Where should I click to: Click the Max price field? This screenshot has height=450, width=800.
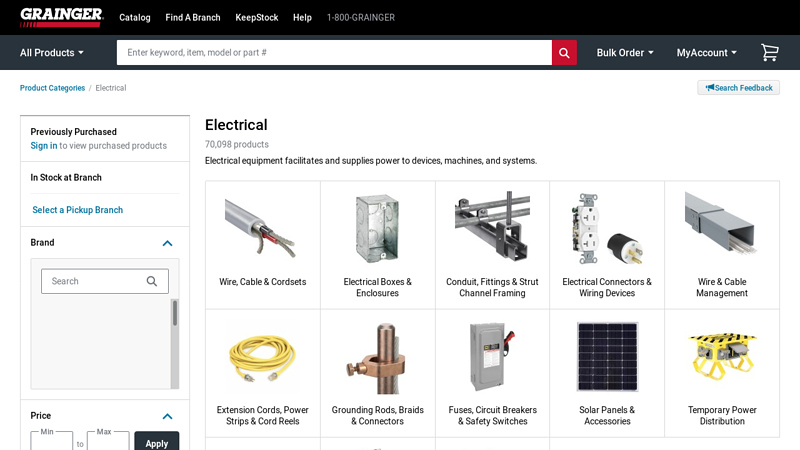(x=108, y=441)
